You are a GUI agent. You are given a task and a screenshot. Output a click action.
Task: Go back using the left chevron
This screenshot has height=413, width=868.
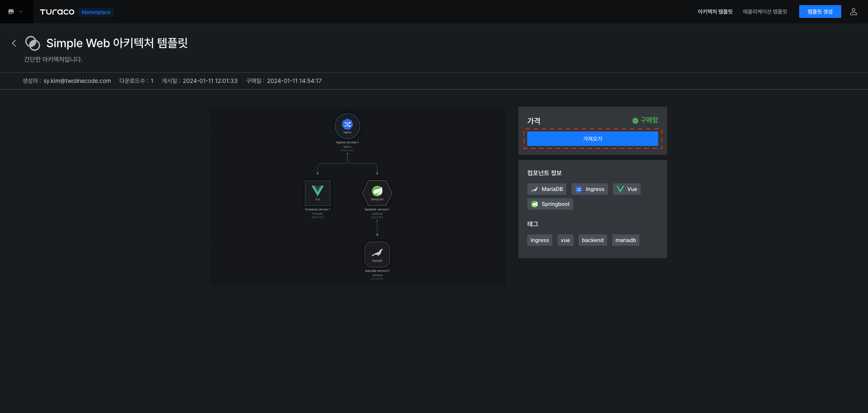coord(14,43)
